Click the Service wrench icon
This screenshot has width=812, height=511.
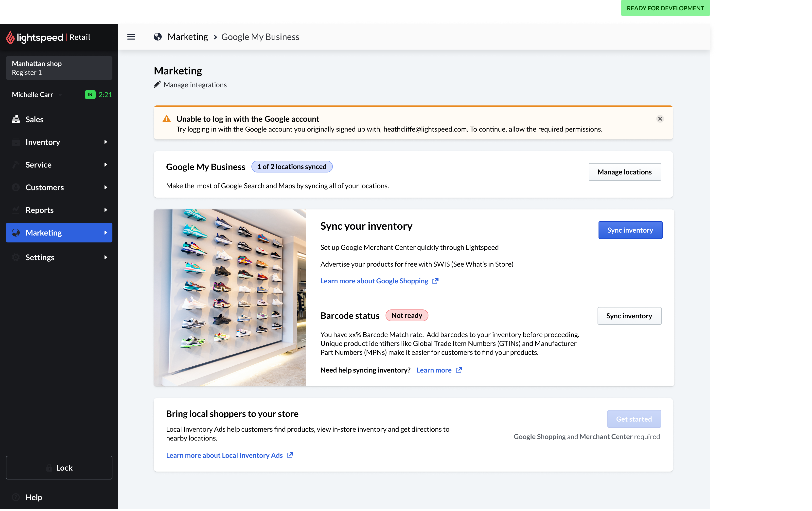[16, 165]
